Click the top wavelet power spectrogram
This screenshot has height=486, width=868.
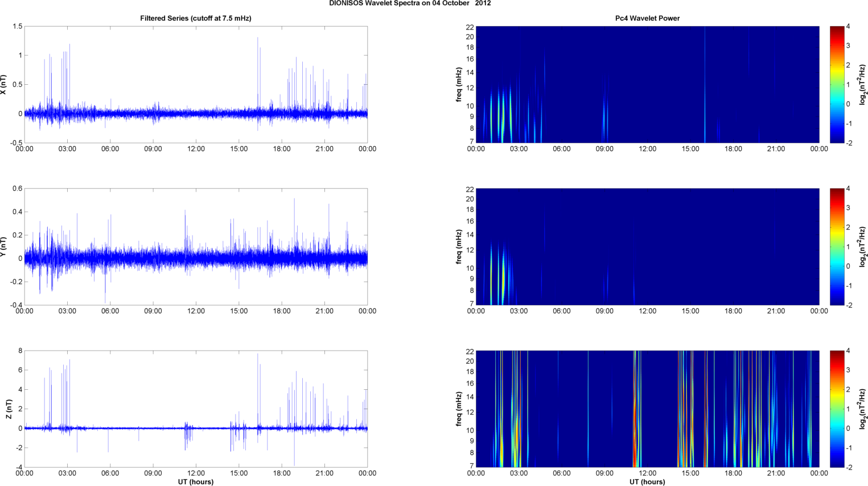(647, 84)
